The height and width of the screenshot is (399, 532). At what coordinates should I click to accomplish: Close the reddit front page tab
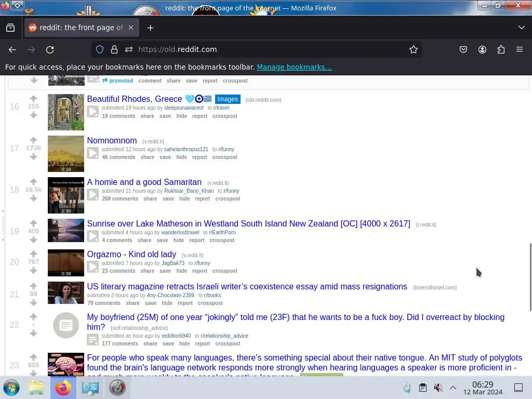[x=131, y=28]
